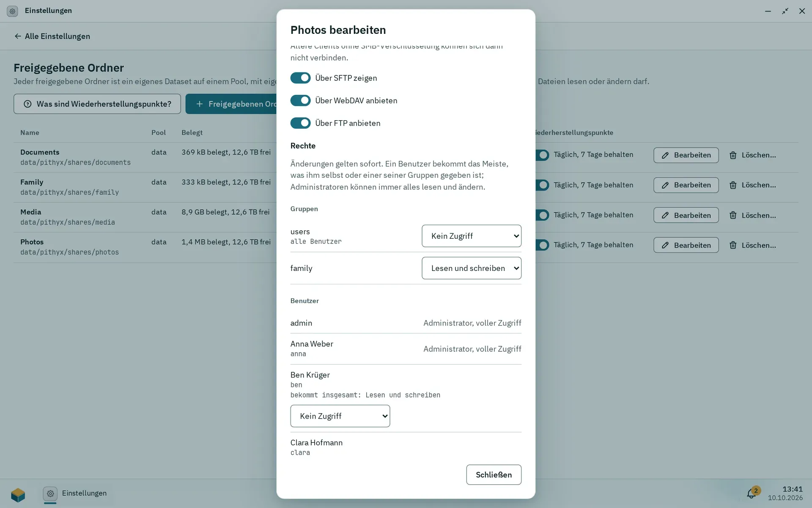Open notifications bell in taskbar

pos(752,493)
